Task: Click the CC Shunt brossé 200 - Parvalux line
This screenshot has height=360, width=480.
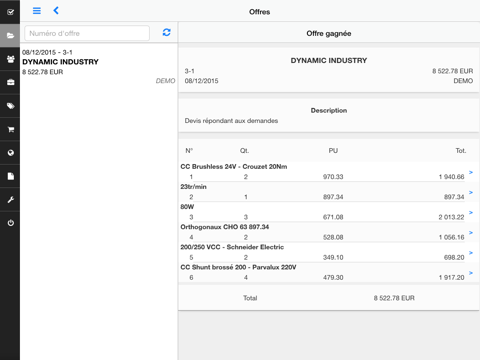Action: [238, 267]
